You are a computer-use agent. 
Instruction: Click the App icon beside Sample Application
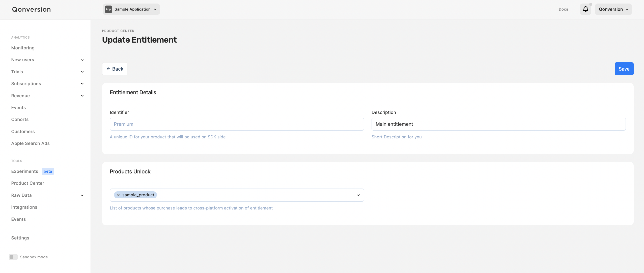point(108,9)
